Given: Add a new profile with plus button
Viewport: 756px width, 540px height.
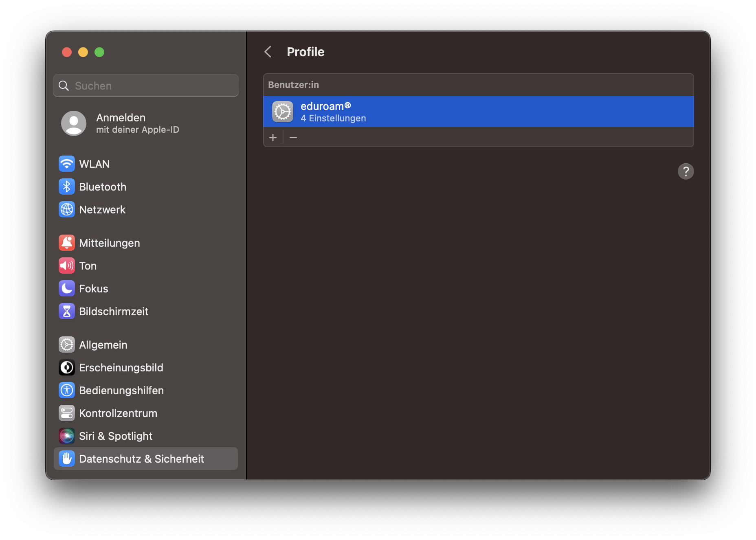Looking at the screenshot, I should [x=273, y=138].
